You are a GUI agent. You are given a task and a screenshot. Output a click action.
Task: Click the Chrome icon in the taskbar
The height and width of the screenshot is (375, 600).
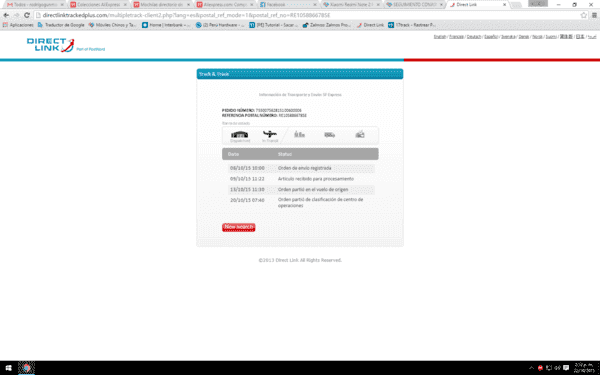point(26,368)
